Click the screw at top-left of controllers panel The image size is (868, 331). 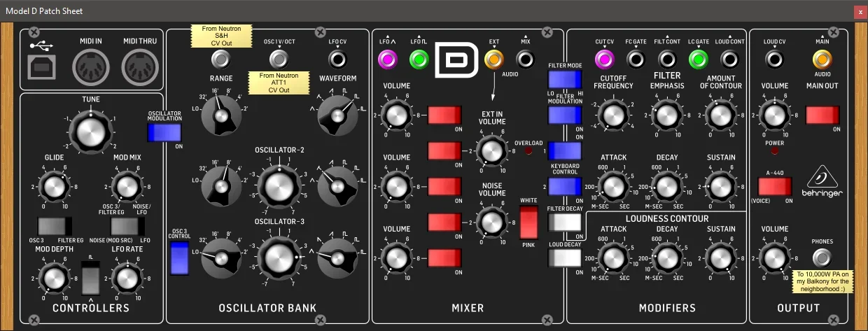tap(34, 32)
